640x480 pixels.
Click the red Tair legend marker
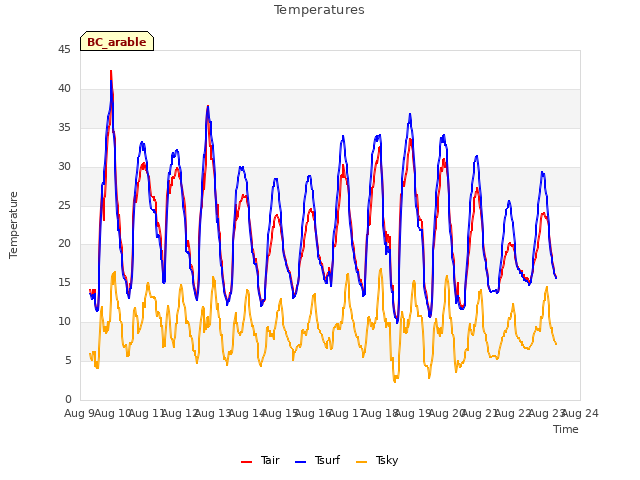[x=246, y=462]
